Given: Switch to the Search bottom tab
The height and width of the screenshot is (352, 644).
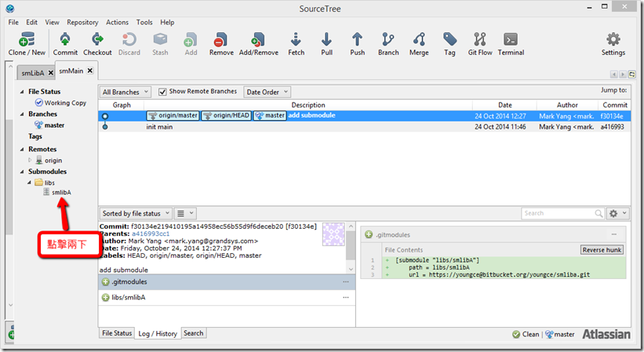Looking at the screenshot, I should (194, 333).
